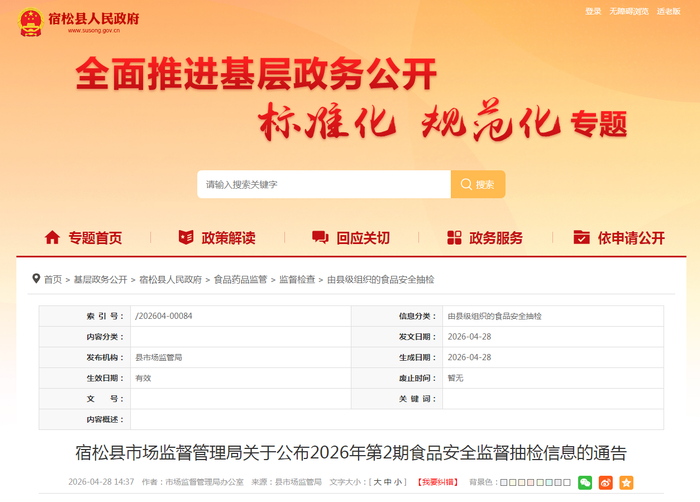Open 由县级组织的食品安全抽检 breadcrumb link
This screenshot has height=502, width=700.
tap(381, 280)
